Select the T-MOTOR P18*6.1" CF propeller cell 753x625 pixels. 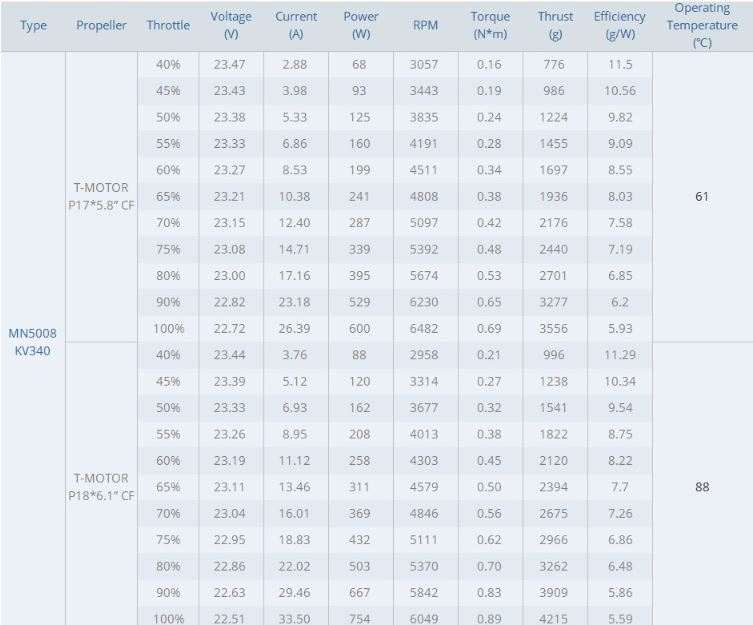(101, 487)
